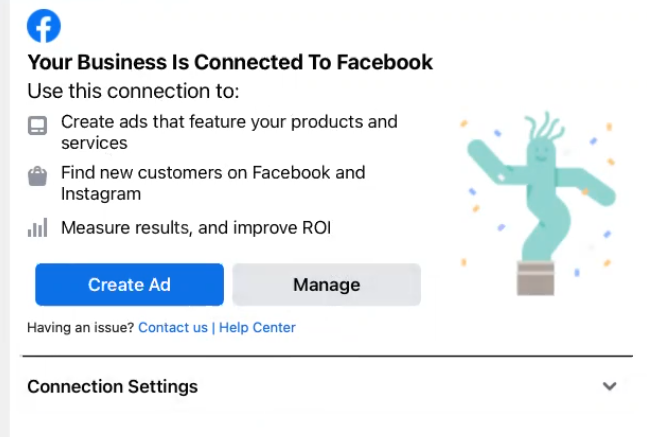Click the divider line above Connection Settings
Viewport: 647px width, 437px height.
[x=328, y=355]
